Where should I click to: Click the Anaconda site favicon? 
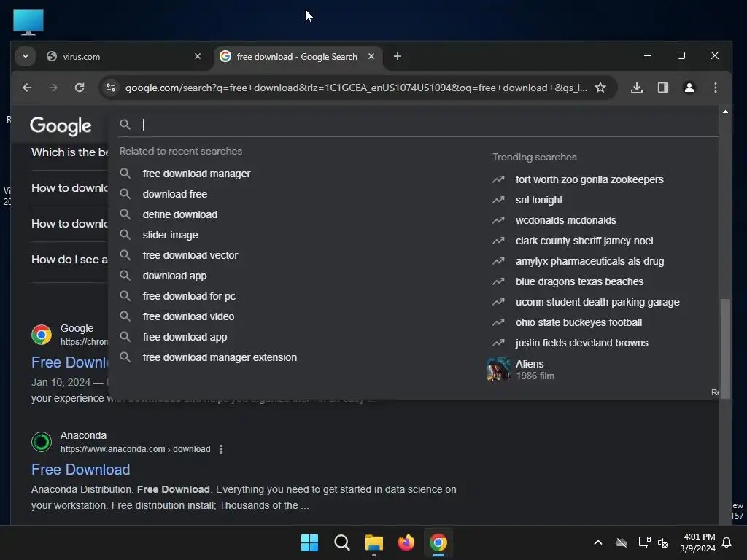[x=42, y=442]
